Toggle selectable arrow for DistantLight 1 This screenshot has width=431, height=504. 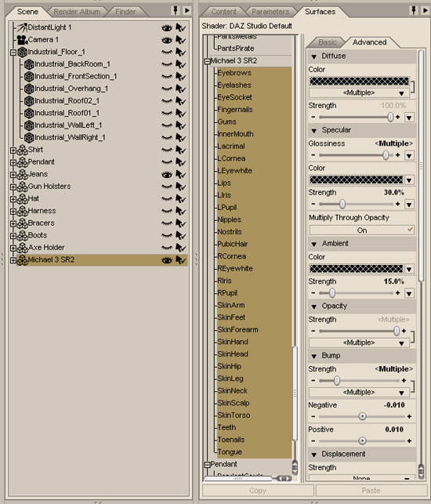180,27
